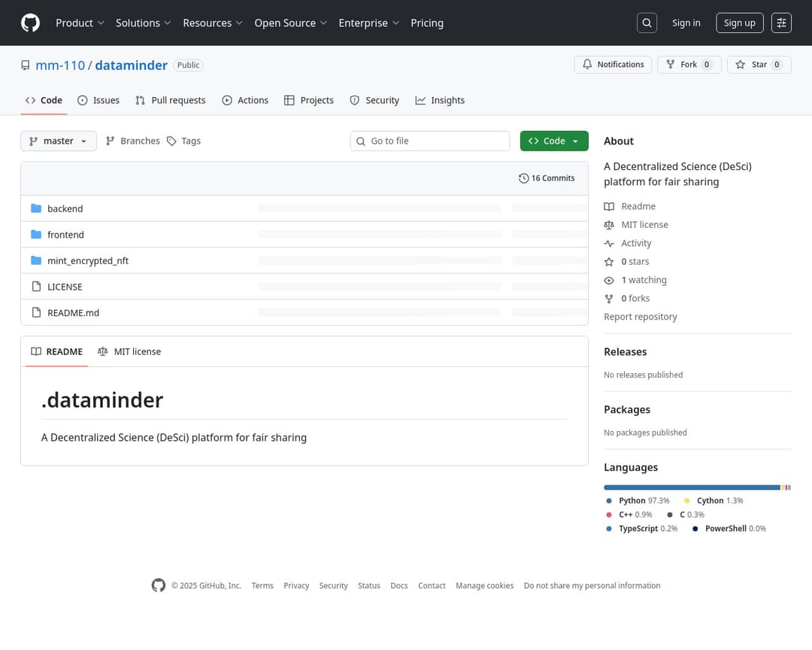Toggle Notifications for this repository
The width and height of the screenshot is (812, 650).
[x=613, y=65]
